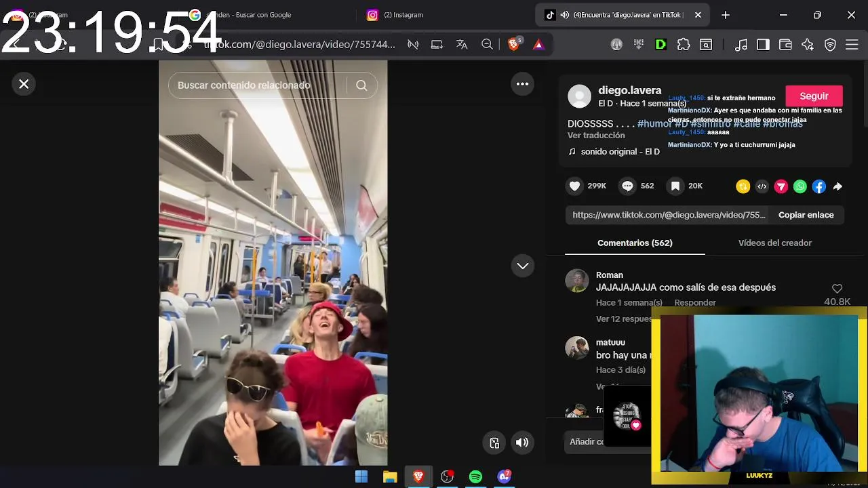Open Brave Rewards triangle icon
Screen dimensions: 868x488
pos(538,45)
